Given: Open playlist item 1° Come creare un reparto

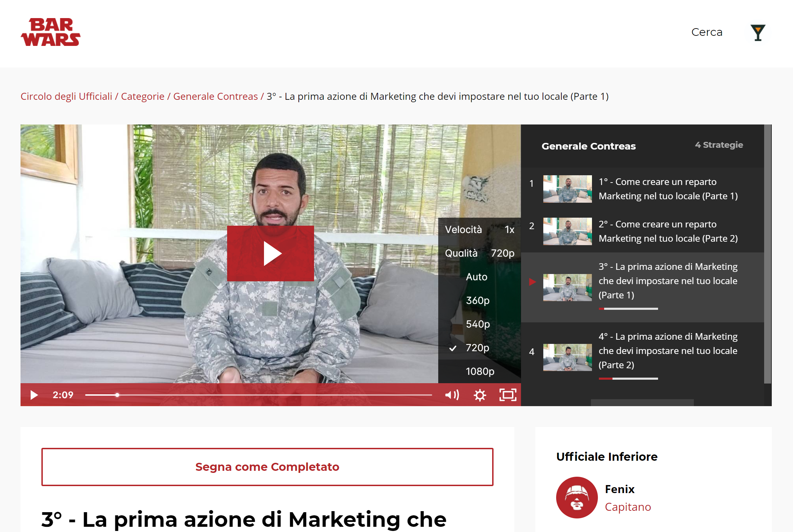Looking at the screenshot, I should point(642,189).
